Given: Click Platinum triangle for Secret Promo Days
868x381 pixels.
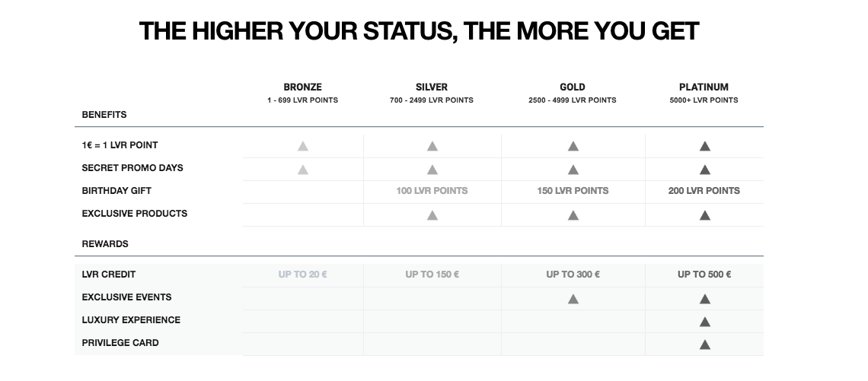Looking at the screenshot, I should pyautogui.click(x=705, y=170).
